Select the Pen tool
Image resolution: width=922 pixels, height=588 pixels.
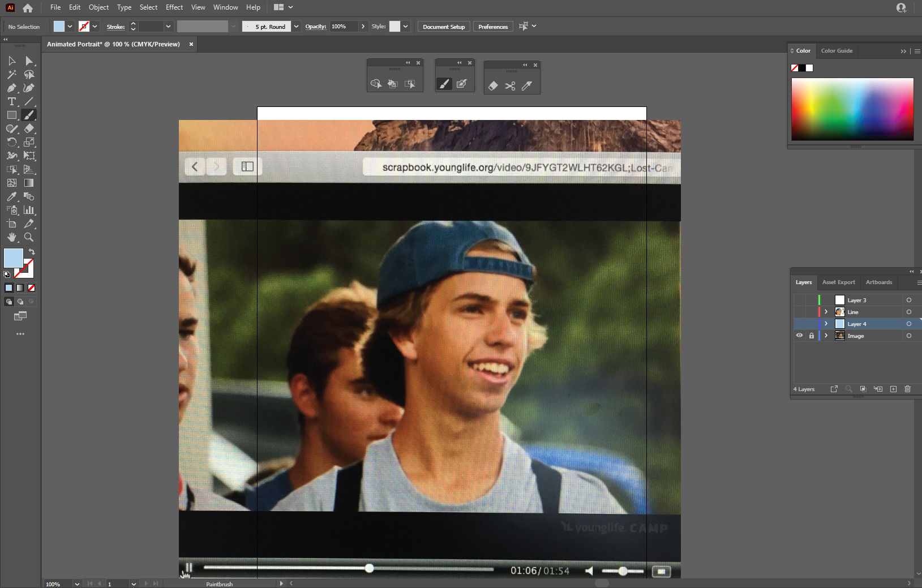[11, 88]
